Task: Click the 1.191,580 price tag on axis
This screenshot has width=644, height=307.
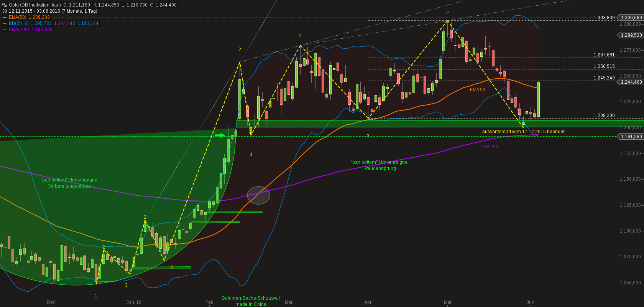Action: 630,137
